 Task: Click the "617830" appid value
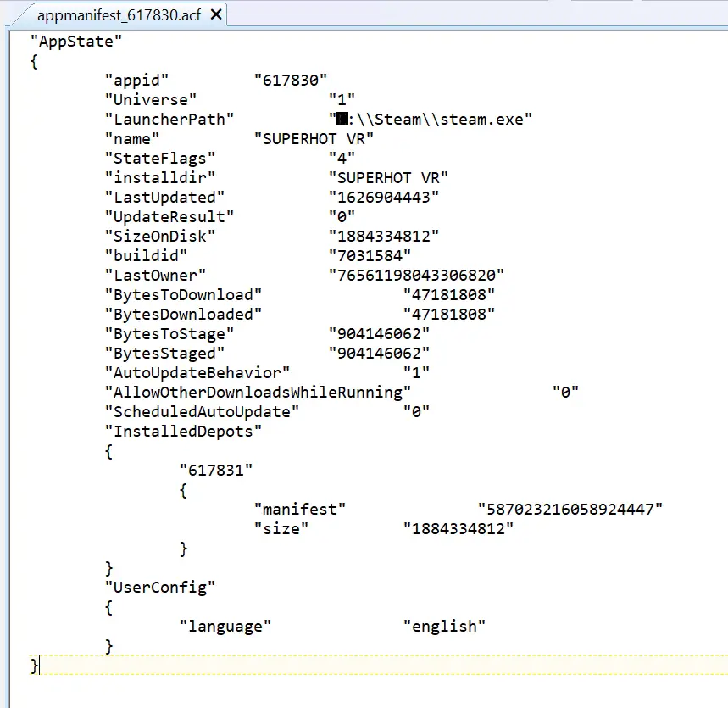pyautogui.click(x=291, y=81)
